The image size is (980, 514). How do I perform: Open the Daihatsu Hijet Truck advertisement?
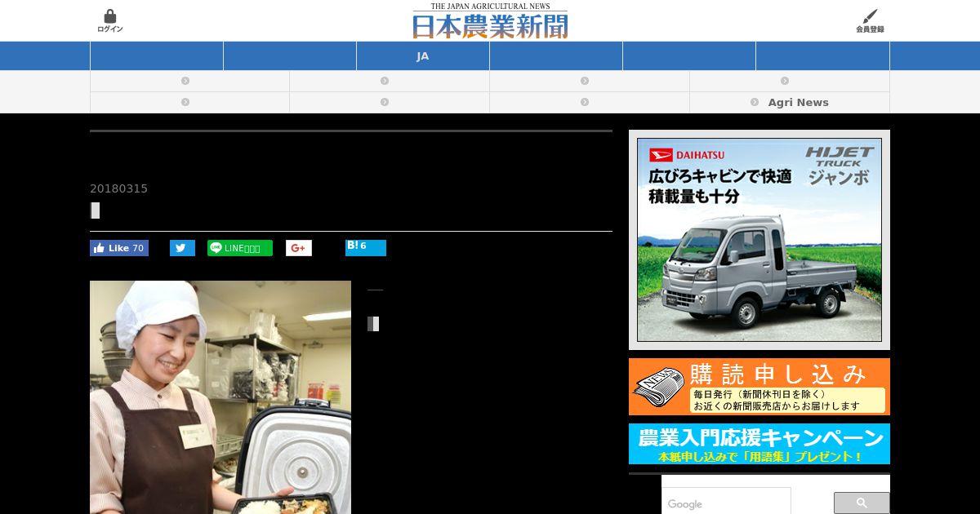tap(759, 240)
